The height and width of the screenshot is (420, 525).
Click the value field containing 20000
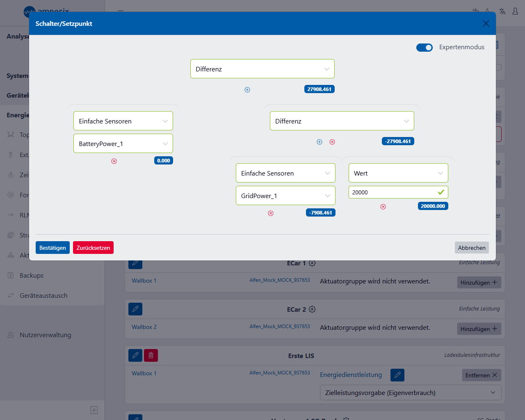click(x=392, y=192)
